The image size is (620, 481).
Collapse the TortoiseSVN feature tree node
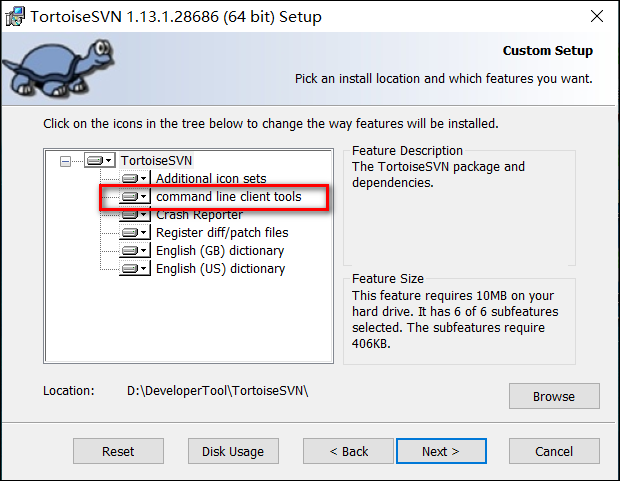tap(65, 161)
